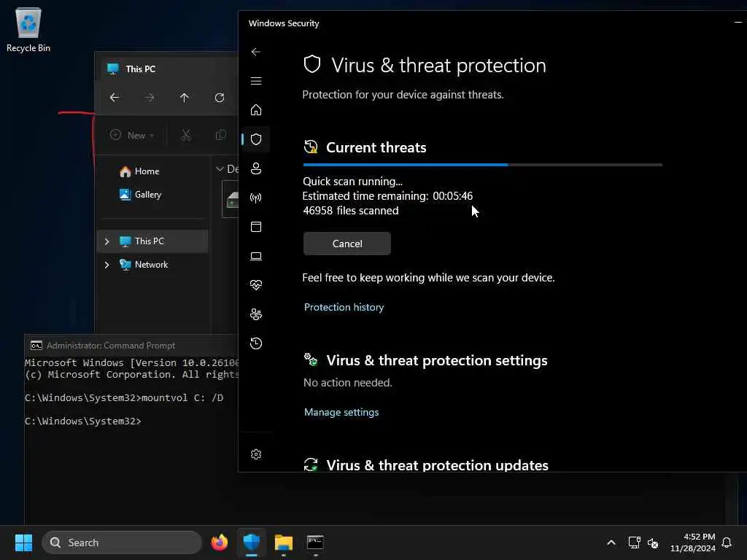Click the taskbar Search box
Image resolution: width=747 pixels, height=560 pixels.
point(122,542)
